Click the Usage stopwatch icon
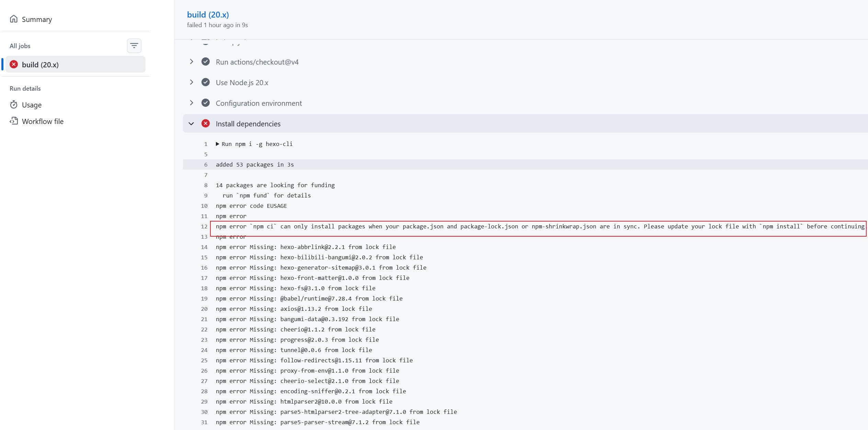868x430 pixels. [14, 105]
